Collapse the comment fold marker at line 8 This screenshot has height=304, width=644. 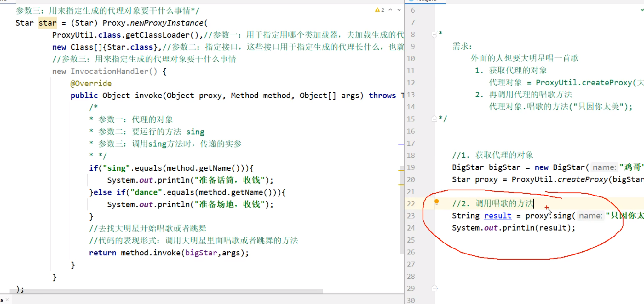[434, 33]
